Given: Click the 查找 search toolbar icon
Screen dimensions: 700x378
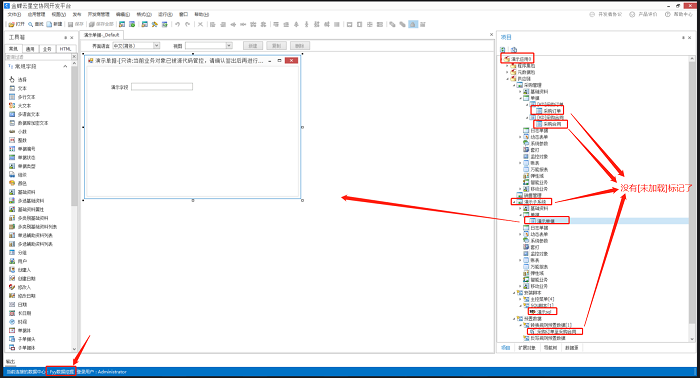Looking at the screenshot, I should (36, 24).
